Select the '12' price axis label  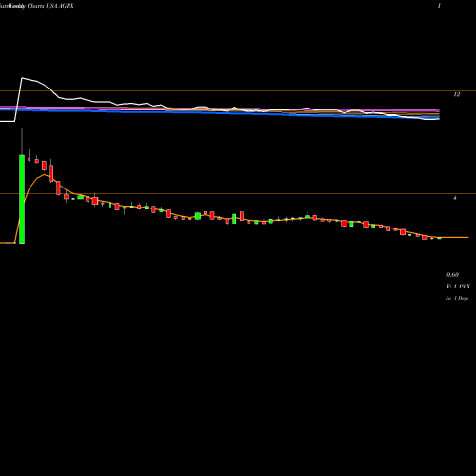(456, 94)
